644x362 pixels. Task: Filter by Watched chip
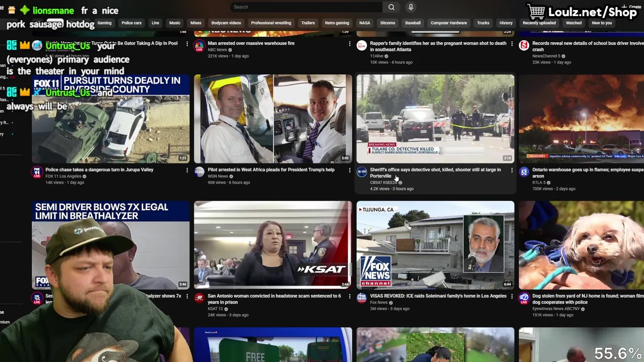[x=574, y=23]
